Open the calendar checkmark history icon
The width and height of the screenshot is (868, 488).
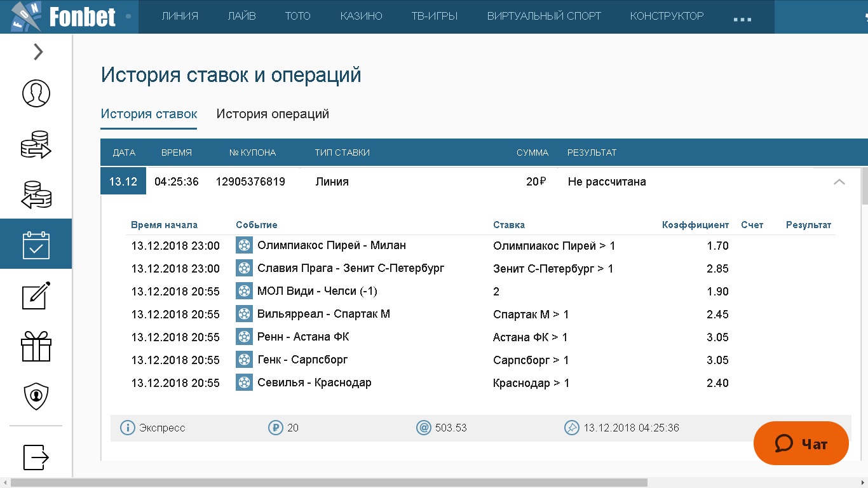[36, 245]
